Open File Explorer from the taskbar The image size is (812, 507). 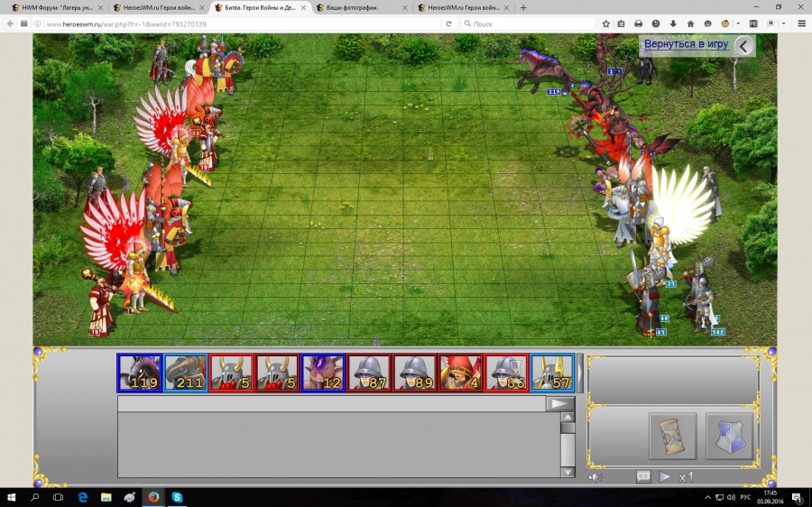click(x=106, y=497)
